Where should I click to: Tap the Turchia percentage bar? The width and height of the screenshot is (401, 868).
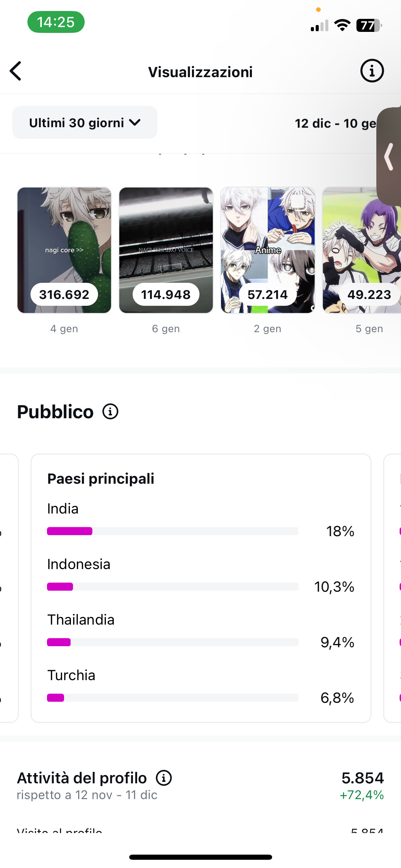click(x=172, y=698)
